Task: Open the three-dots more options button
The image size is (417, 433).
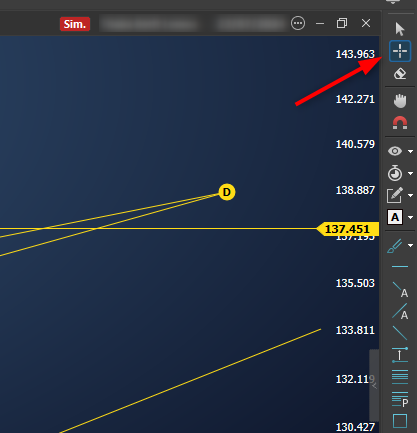Action: pyautogui.click(x=298, y=23)
